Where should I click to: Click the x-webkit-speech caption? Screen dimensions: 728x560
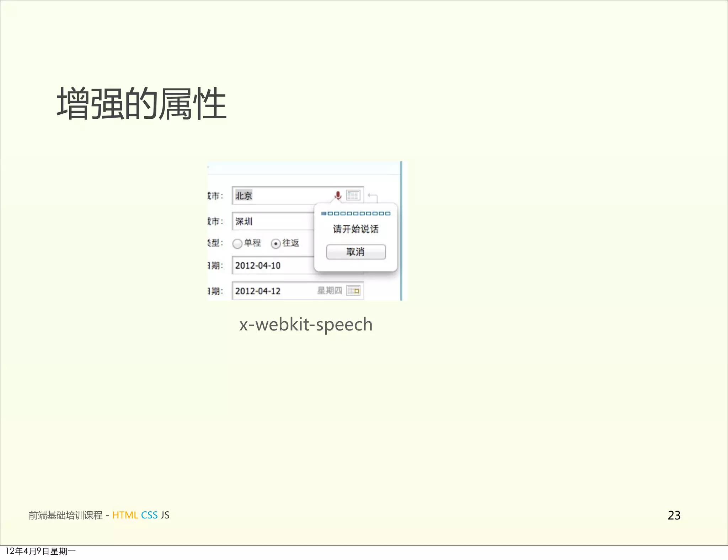[306, 324]
